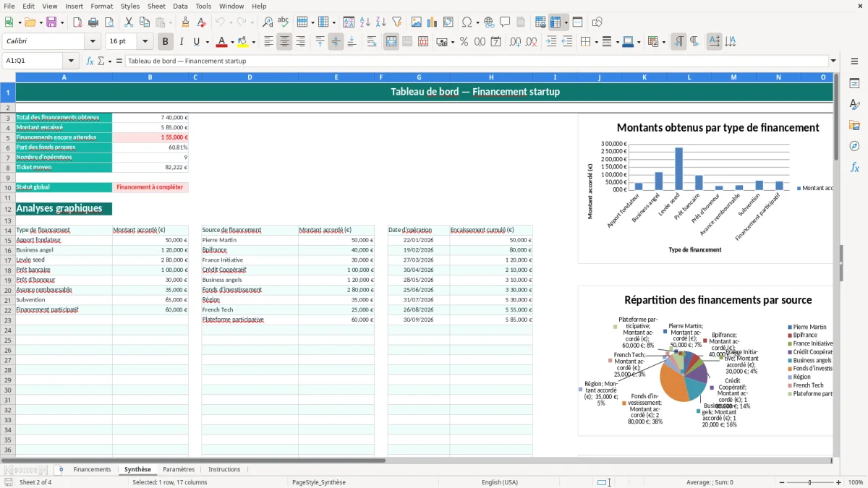Click the Sum sigma button

[x=101, y=61]
